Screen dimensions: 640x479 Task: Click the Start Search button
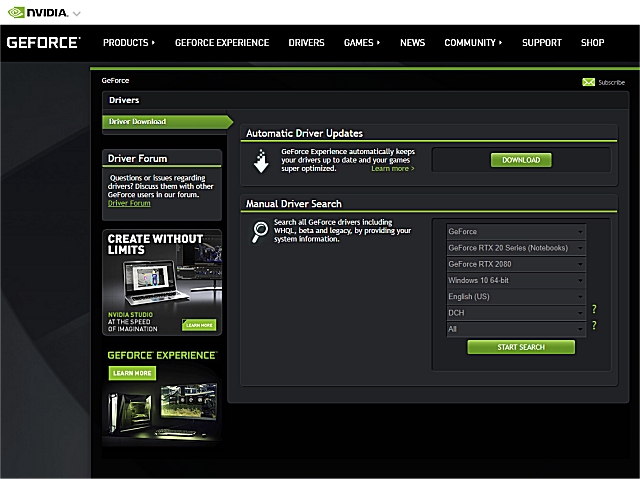tap(521, 347)
